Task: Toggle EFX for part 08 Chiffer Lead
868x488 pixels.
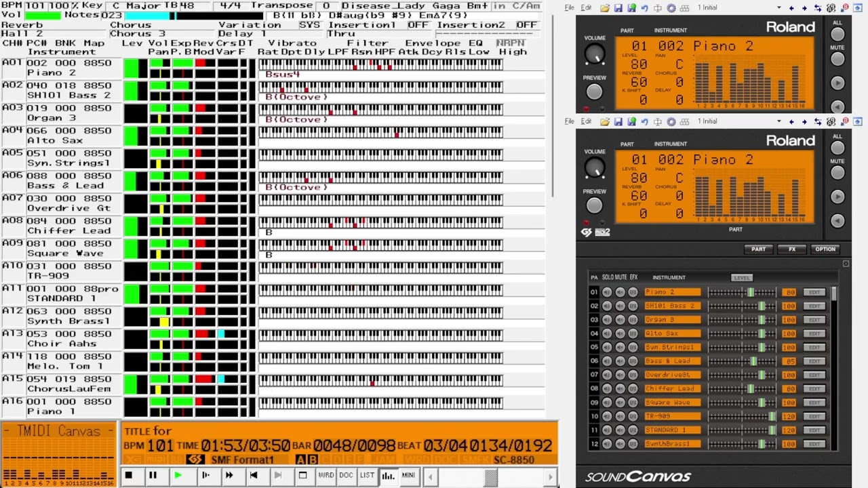Action: tap(633, 388)
